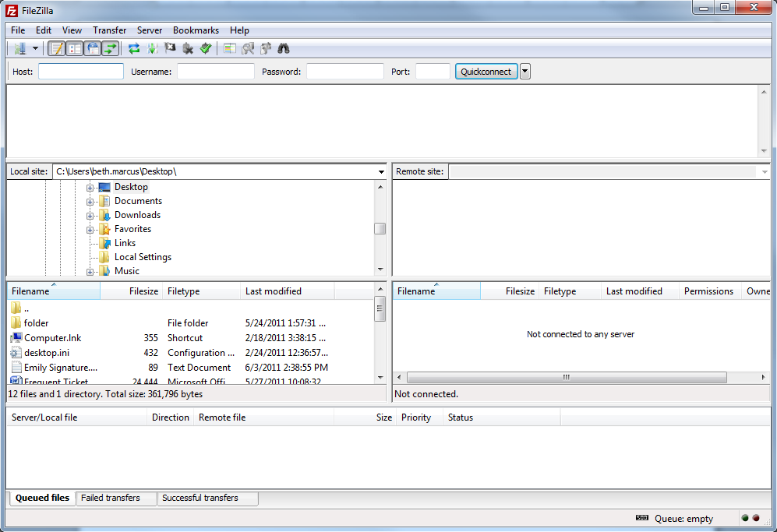
Task: Focus the Port input field
Action: tap(433, 72)
